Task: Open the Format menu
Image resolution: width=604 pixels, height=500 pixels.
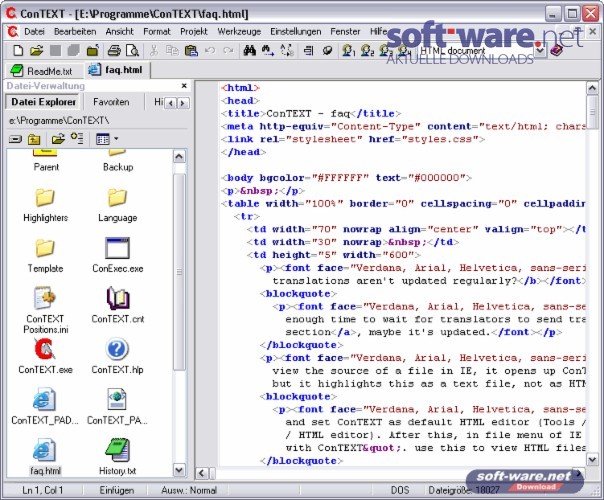Action: click(157, 32)
